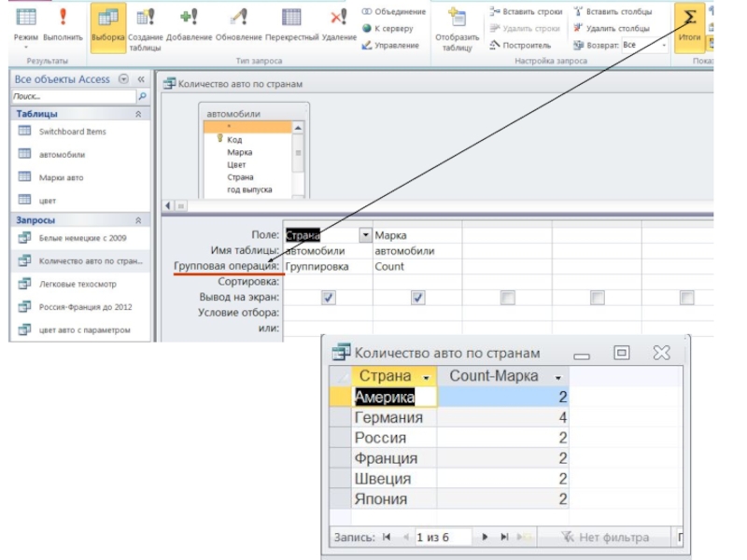
Task: Uncheck Вывод на экран for Марка column
Action: (417, 298)
